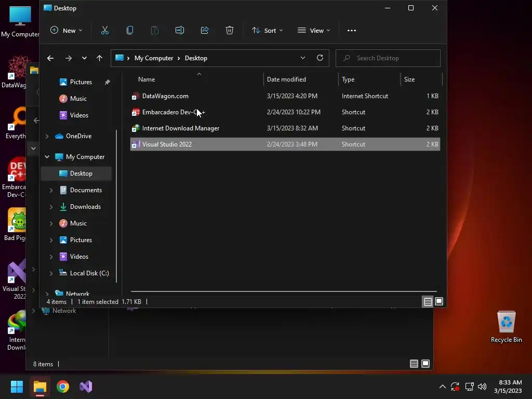Click the clock and date in taskbar

click(508, 387)
